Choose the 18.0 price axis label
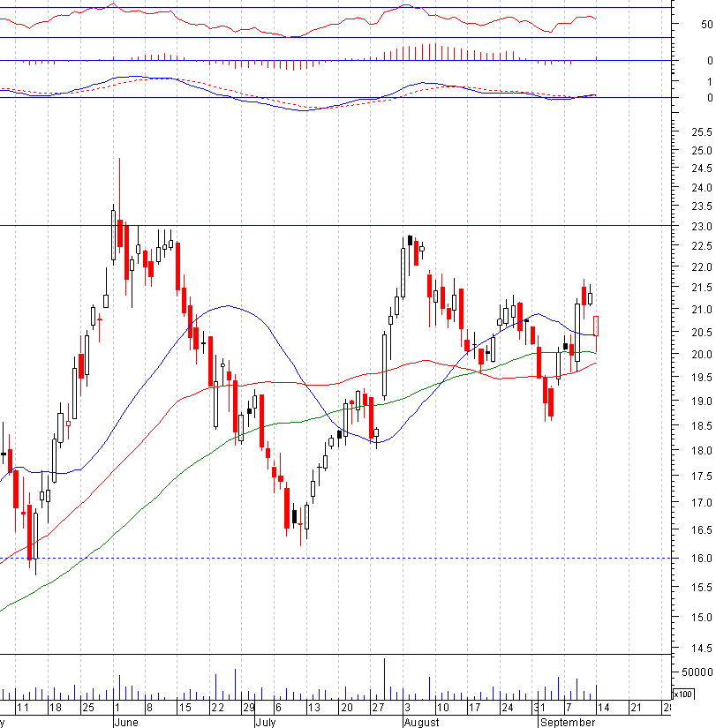Screen dimensions: 716x728 [x=702, y=451]
